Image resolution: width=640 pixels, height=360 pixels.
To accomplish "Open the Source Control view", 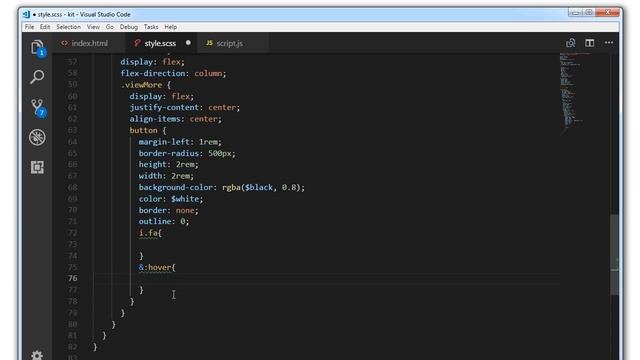I will pos(38,108).
